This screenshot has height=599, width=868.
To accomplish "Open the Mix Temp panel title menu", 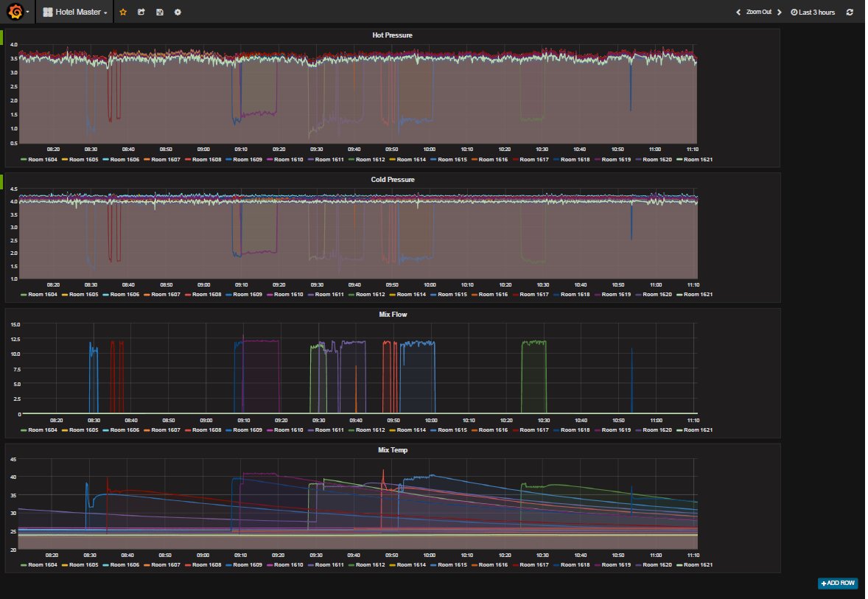I will tap(393, 450).
